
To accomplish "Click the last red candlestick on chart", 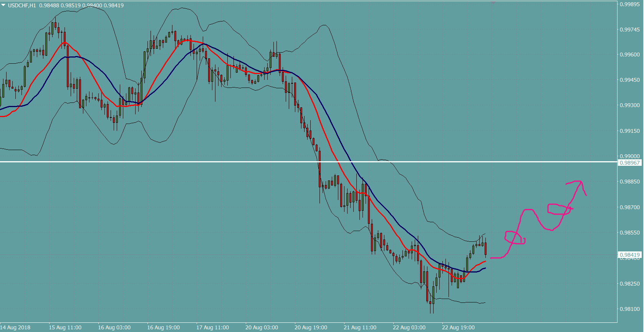I will click(x=486, y=249).
